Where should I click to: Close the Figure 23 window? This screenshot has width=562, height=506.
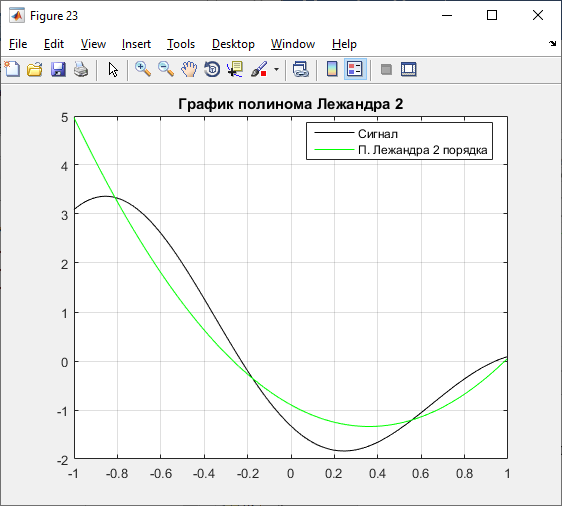pos(538,15)
